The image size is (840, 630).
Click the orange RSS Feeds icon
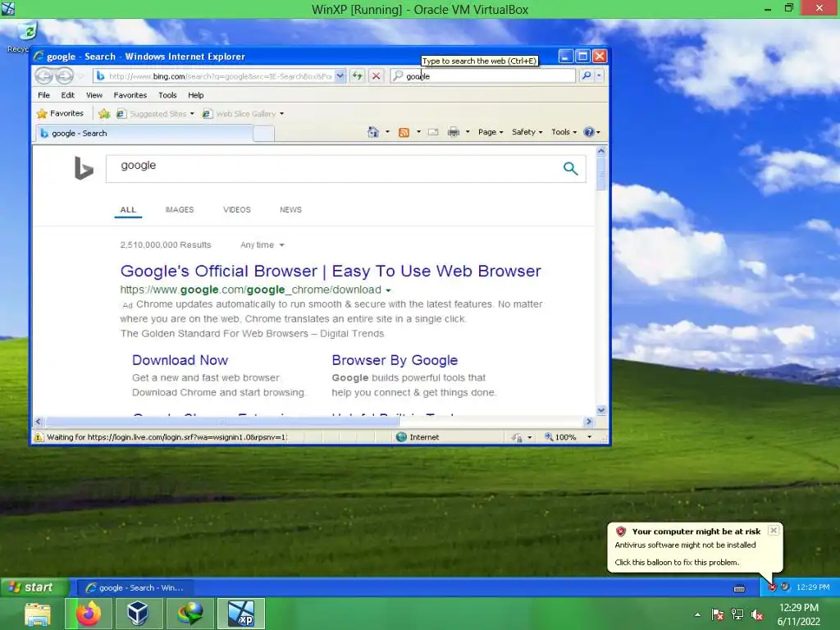coord(404,132)
